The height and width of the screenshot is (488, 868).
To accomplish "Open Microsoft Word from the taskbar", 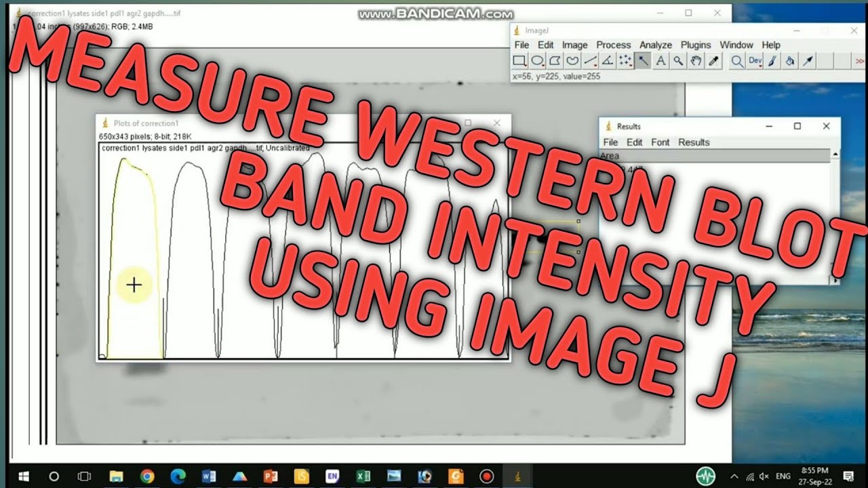I will pyautogui.click(x=209, y=476).
